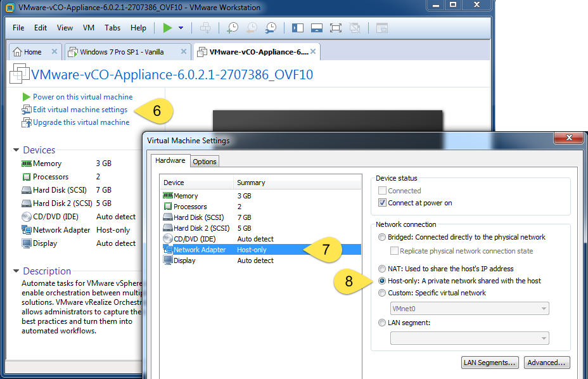Click the CD/DVD disc icon in main Devices list
Image resolution: width=588 pixels, height=379 pixels.
tap(26, 217)
